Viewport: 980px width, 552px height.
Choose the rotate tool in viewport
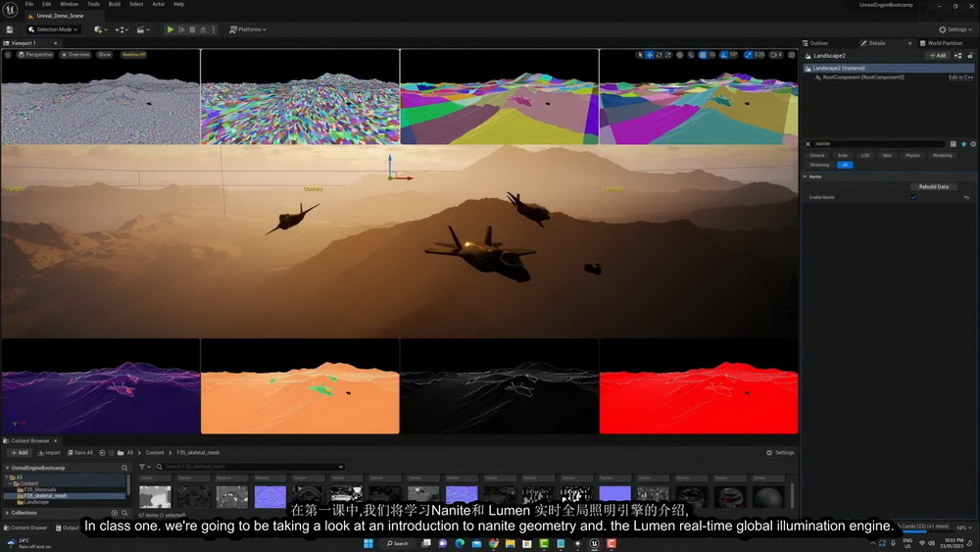[x=659, y=55]
